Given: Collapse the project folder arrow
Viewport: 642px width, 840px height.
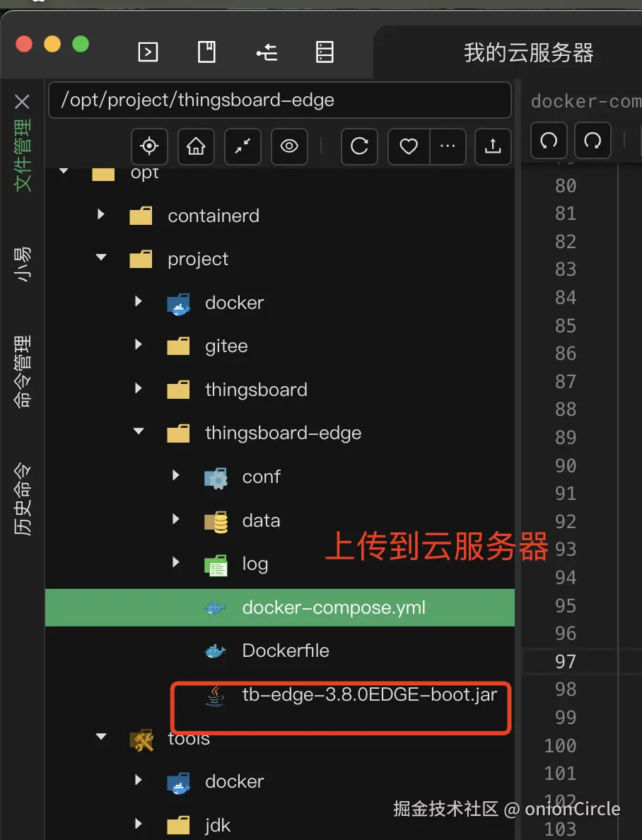Looking at the screenshot, I should pos(100,257).
